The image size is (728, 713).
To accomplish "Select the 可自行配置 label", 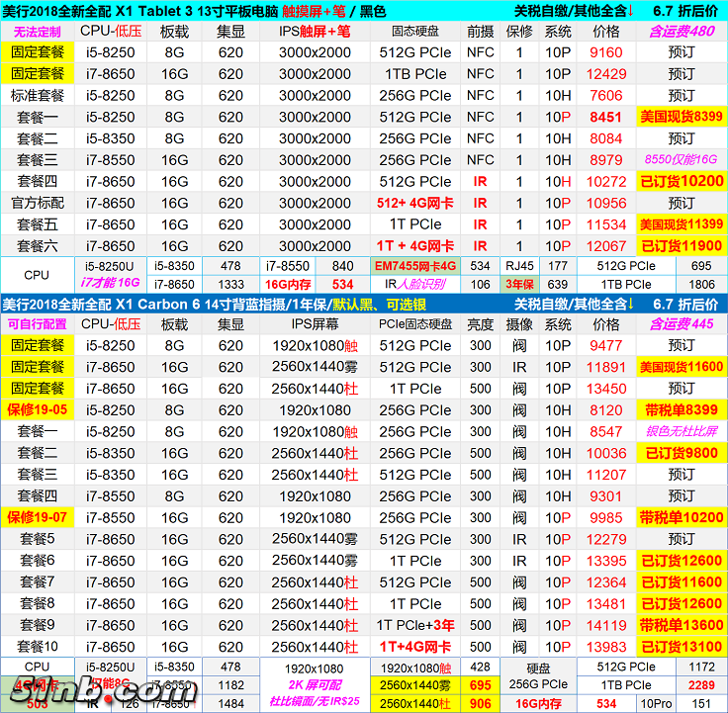I will click(x=37, y=323).
